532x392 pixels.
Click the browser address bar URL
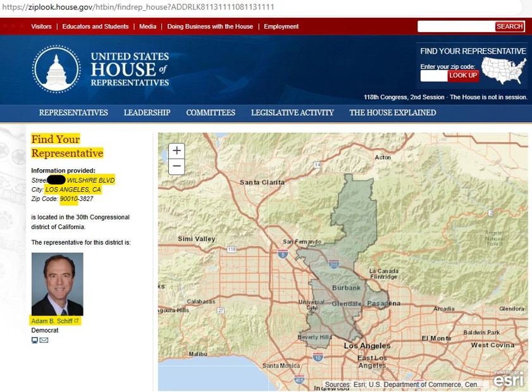(138, 7)
